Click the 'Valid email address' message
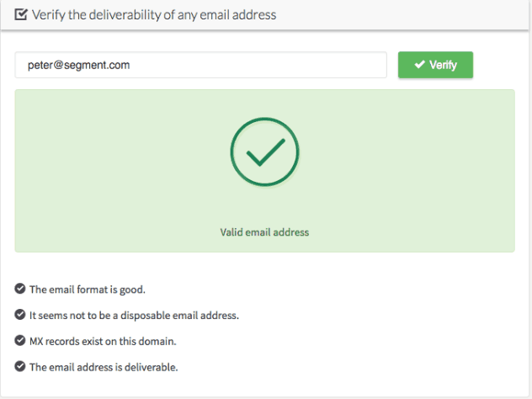The image size is (532, 399). coord(264,232)
